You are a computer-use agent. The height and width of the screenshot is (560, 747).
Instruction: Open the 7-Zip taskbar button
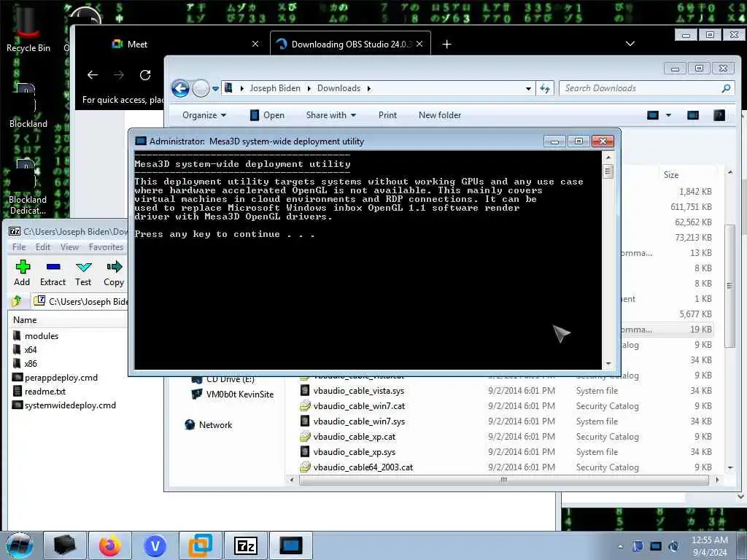tap(246, 545)
